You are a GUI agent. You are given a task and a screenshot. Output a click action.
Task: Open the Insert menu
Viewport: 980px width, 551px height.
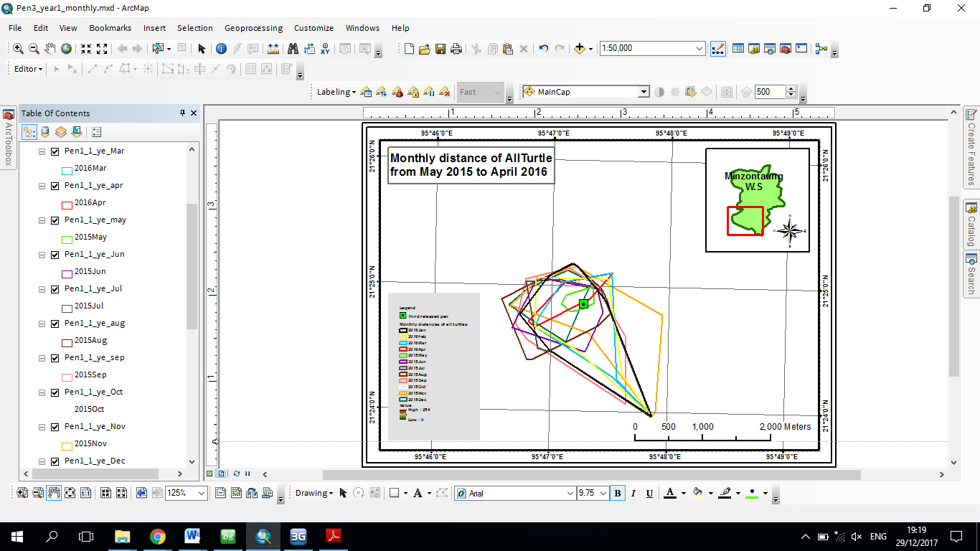tap(154, 28)
